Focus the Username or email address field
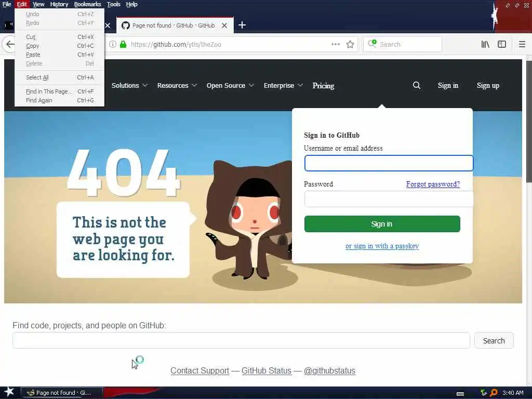532x399 pixels. 389,163
